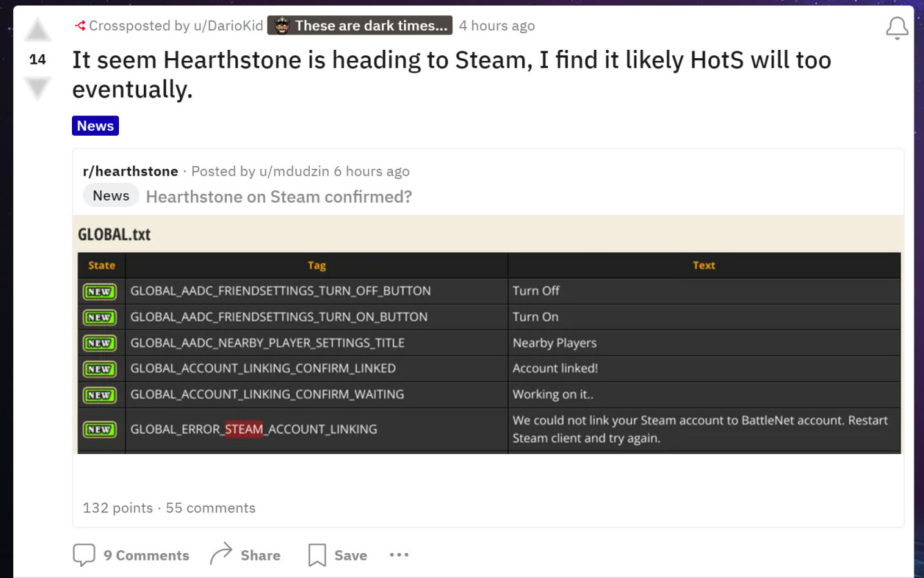Click the notification bell icon
924x578 pixels.
click(897, 28)
